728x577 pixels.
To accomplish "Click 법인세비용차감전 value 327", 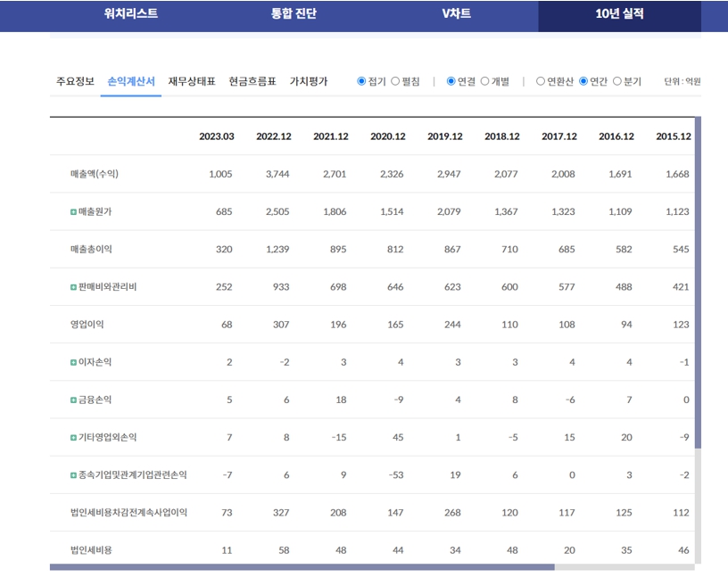I will (x=281, y=513).
